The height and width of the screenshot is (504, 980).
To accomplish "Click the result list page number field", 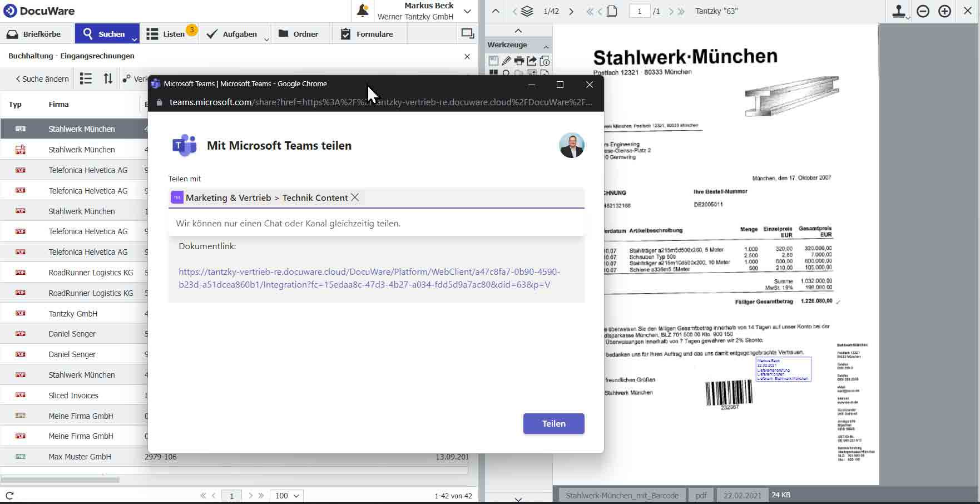I will click(x=231, y=496).
